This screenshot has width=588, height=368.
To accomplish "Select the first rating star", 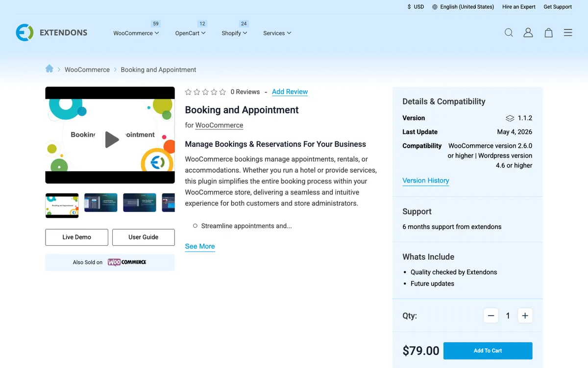I will pyautogui.click(x=188, y=92).
